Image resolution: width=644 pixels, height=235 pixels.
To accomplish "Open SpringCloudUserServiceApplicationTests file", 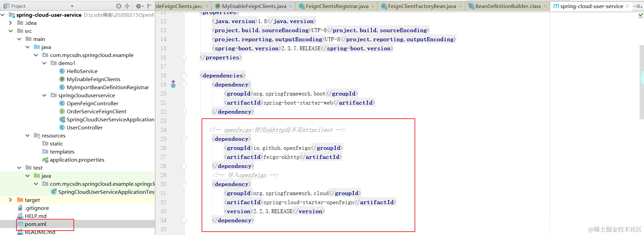I will (x=106, y=192).
